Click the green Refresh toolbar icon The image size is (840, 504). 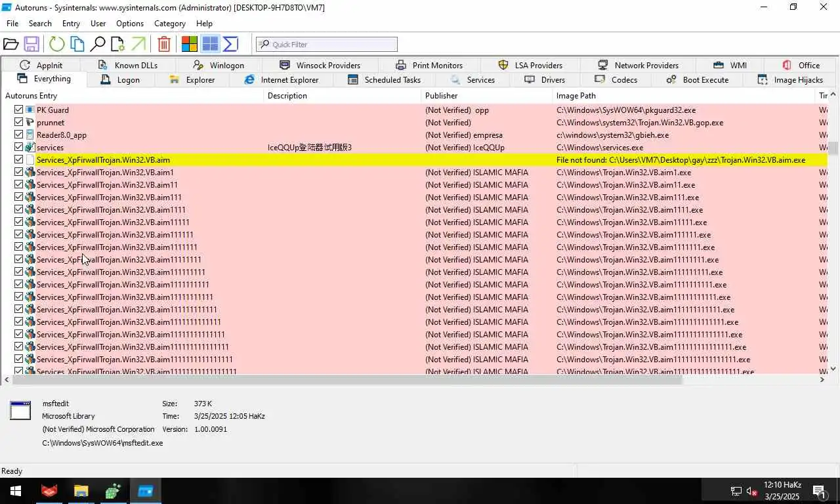pos(56,44)
